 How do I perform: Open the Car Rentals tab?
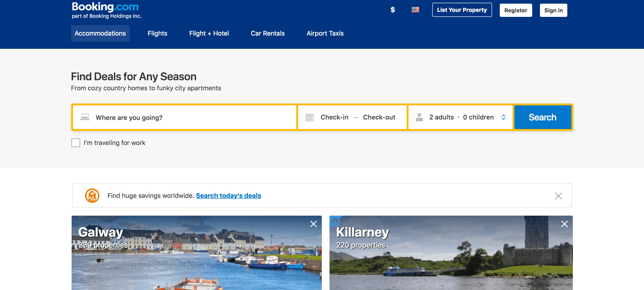267,33
